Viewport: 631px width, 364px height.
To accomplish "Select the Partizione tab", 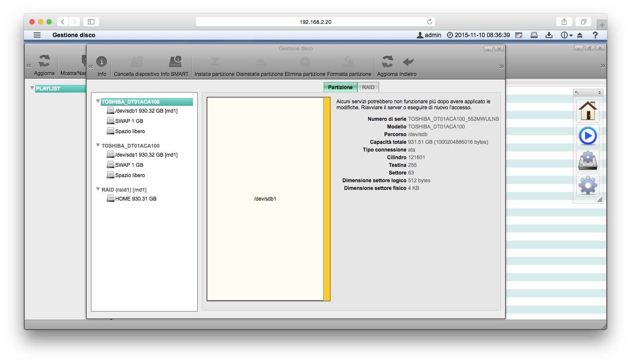I will (x=340, y=87).
